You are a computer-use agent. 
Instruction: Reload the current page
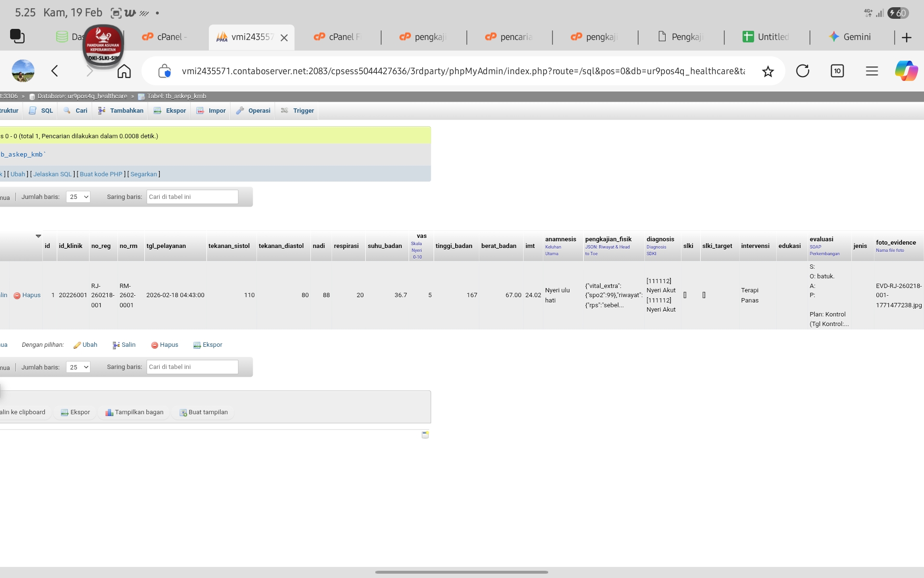tap(802, 71)
